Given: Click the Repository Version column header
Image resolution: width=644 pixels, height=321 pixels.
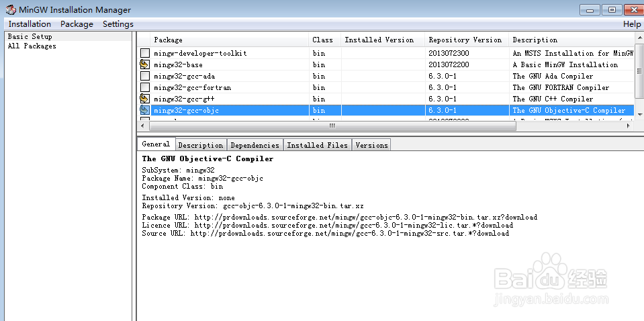Looking at the screenshot, I should point(467,40).
